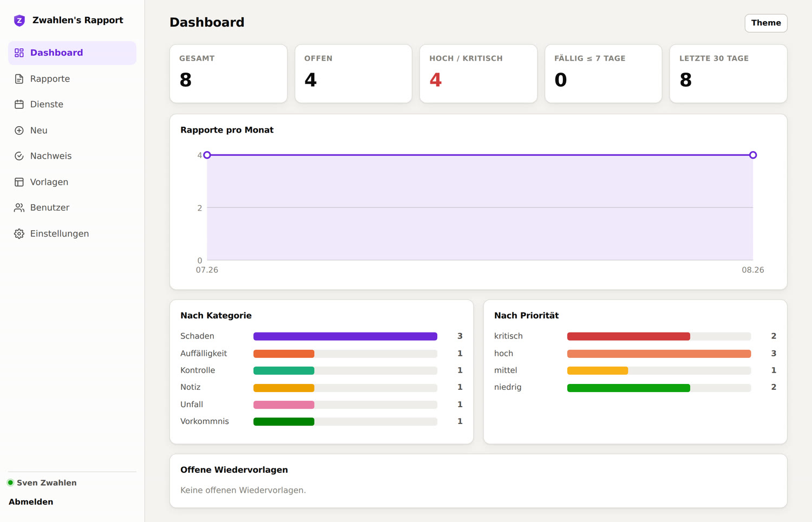Image resolution: width=812 pixels, height=522 pixels.
Task: Open the Dienste section
Action: (x=72, y=105)
